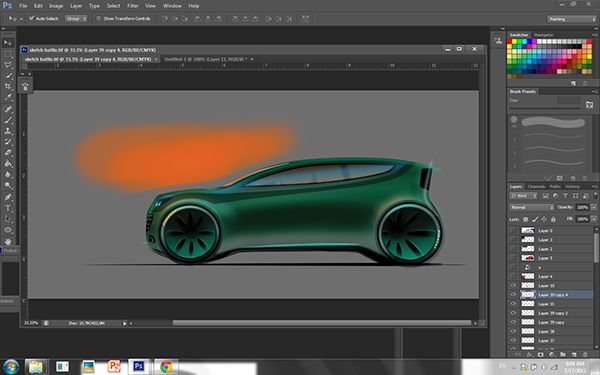Select the Move tool in the toolbox
Screen dimensions: 600x375
(x=8, y=43)
